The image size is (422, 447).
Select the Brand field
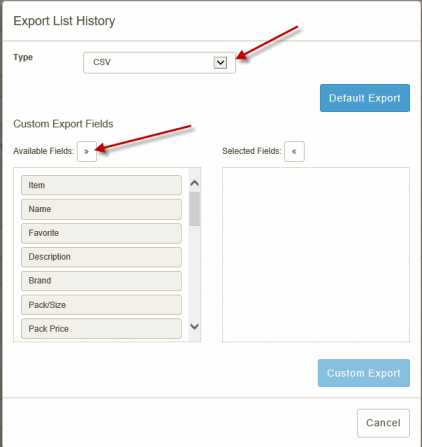coord(101,281)
